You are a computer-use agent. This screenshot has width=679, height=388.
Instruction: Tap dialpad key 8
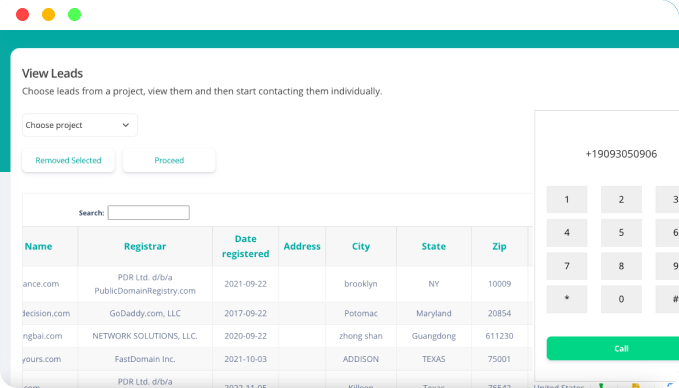tap(621, 266)
